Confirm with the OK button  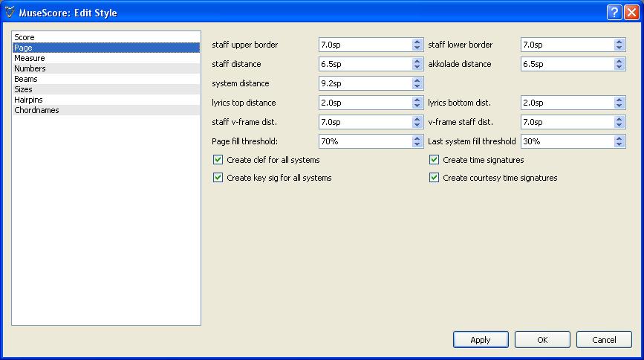542,340
